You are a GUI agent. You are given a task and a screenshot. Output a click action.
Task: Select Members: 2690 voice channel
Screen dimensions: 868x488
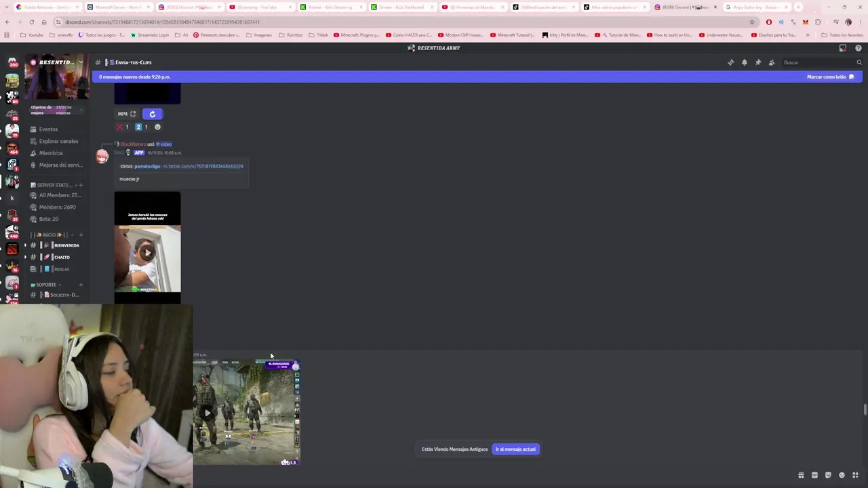click(x=57, y=207)
